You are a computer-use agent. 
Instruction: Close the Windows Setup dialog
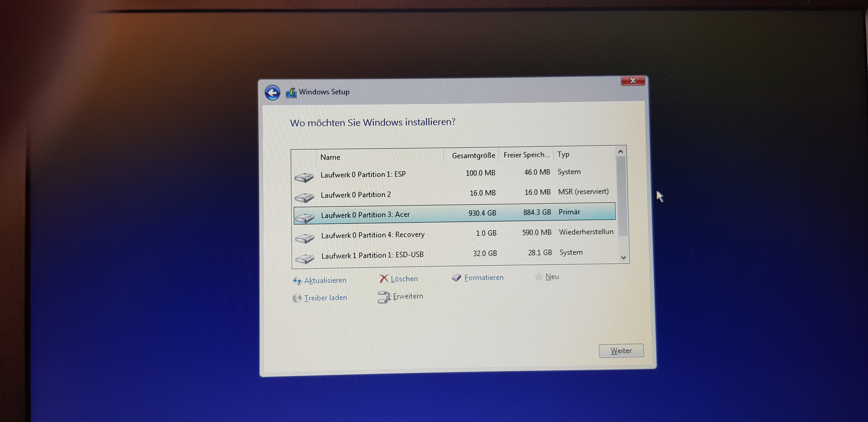point(632,81)
